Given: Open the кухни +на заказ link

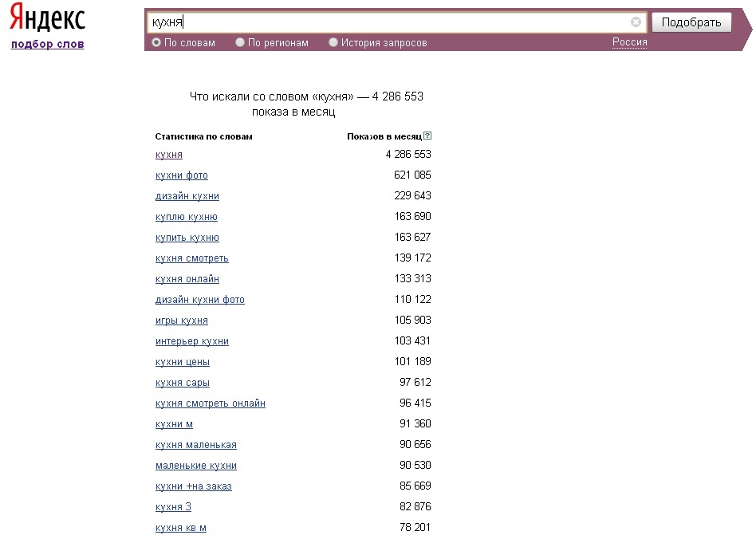Looking at the screenshot, I should tap(194, 486).
